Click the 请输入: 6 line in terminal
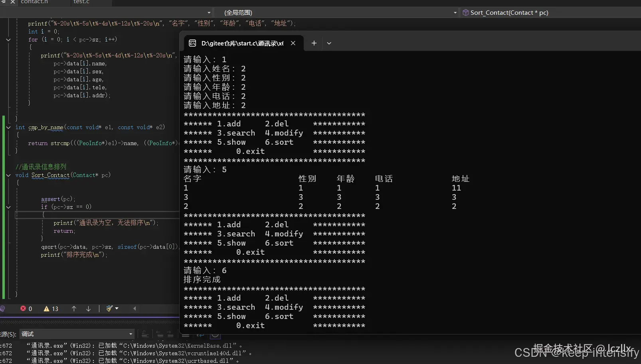The height and width of the screenshot is (364, 641). (x=205, y=270)
